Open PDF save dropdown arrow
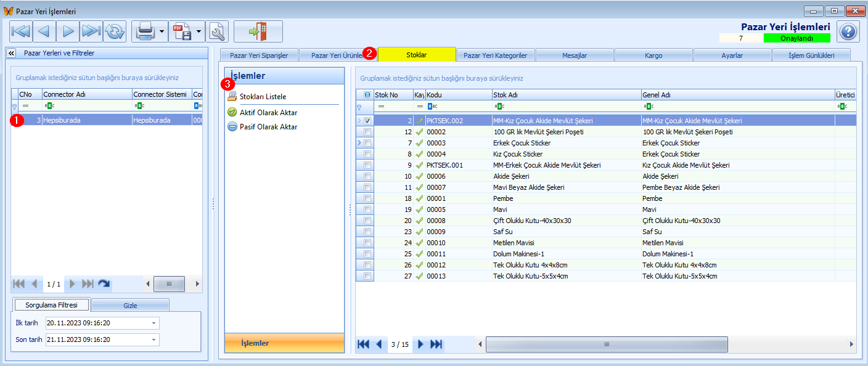This screenshot has height=366, width=868. 199,31
